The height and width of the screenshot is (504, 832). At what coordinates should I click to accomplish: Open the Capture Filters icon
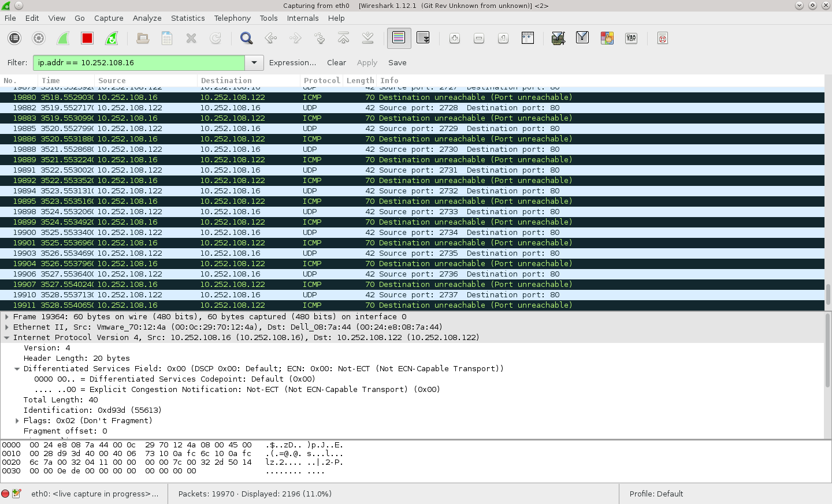click(558, 38)
